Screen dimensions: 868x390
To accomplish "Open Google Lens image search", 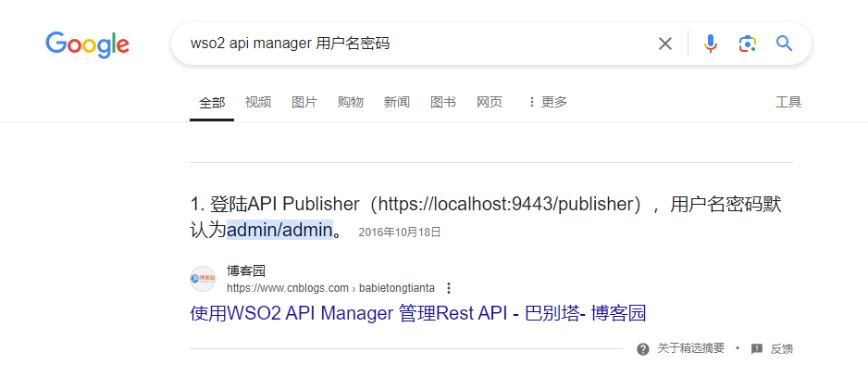I will [x=748, y=44].
